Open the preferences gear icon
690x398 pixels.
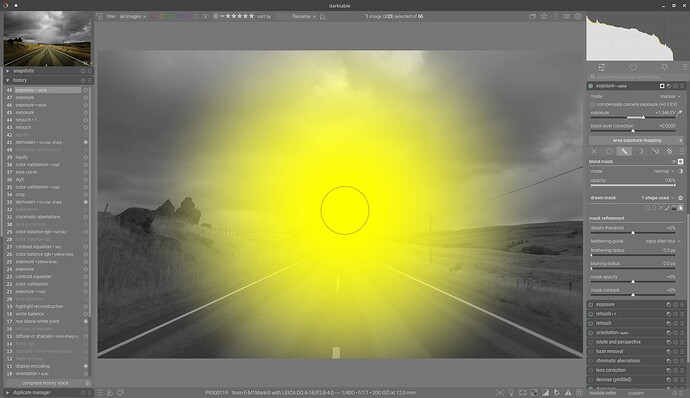click(x=578, y=16)
